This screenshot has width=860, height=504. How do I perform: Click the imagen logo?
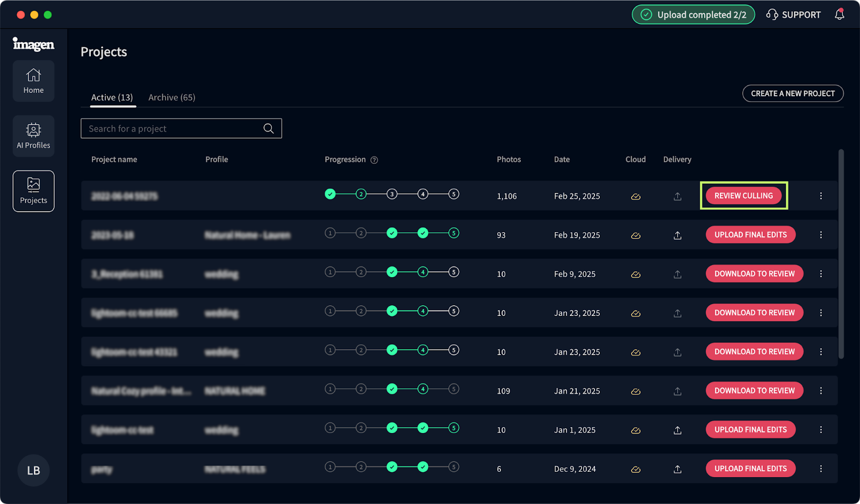(x=33, y=44)
